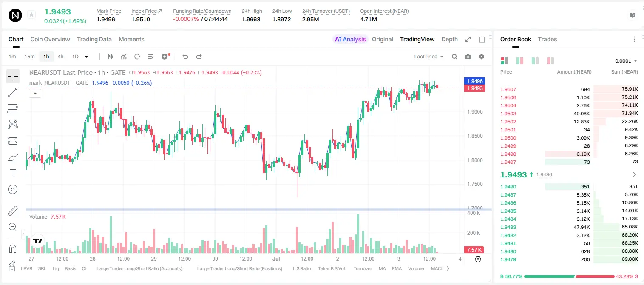The height and width of the screenshot is (285, 644).
Task: Toggle the split layout square icon
Action: (482, 39)
